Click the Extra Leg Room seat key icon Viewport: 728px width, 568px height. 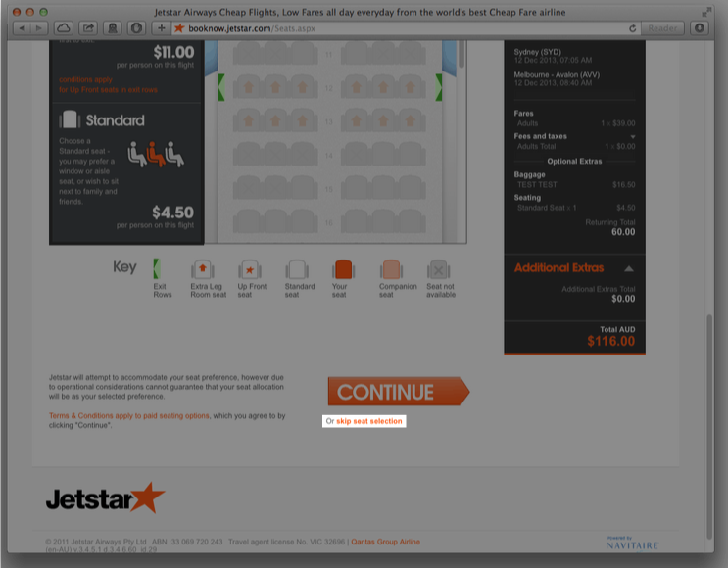[203, 269]
